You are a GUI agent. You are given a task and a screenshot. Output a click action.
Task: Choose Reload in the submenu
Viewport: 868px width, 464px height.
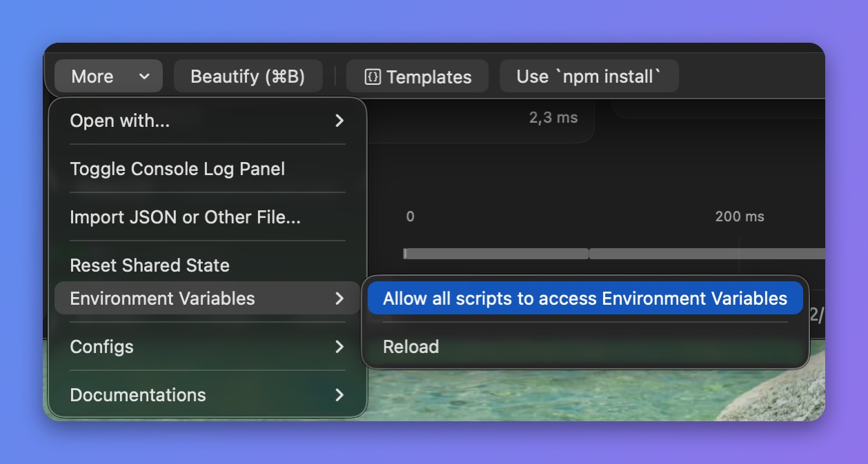tap(585, 346)
